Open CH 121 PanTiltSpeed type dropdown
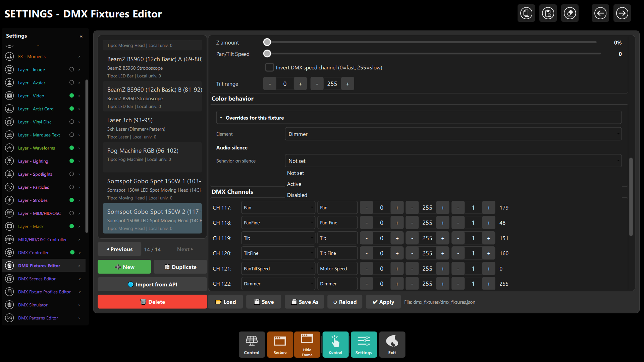644x362 pixels. pyautogui.click(x=278, y=268)
